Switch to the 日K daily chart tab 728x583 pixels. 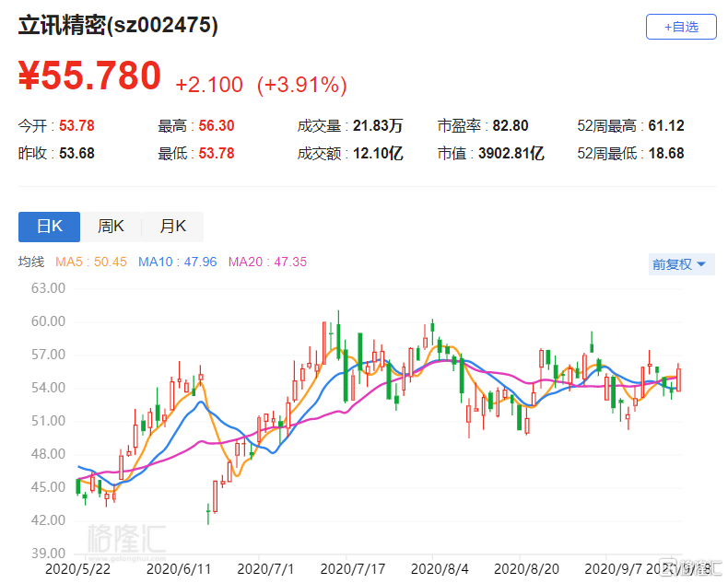[x=49, y=227]
